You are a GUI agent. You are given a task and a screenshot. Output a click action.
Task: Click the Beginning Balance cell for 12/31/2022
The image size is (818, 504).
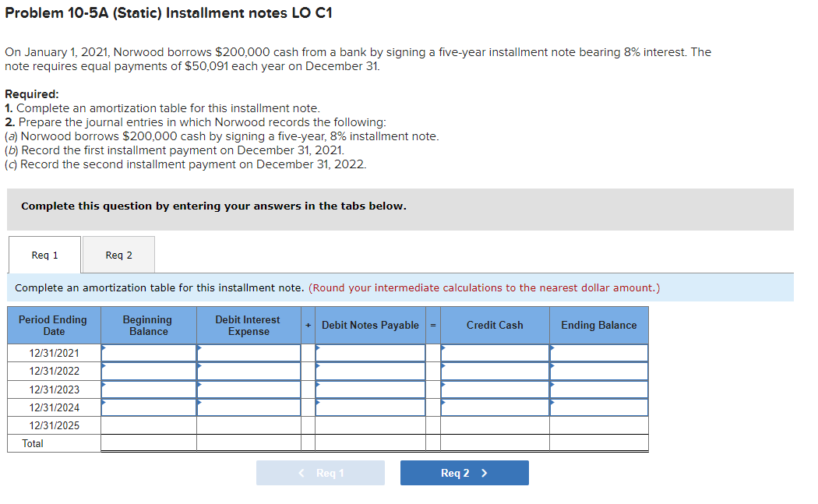(x=148, y=371)
